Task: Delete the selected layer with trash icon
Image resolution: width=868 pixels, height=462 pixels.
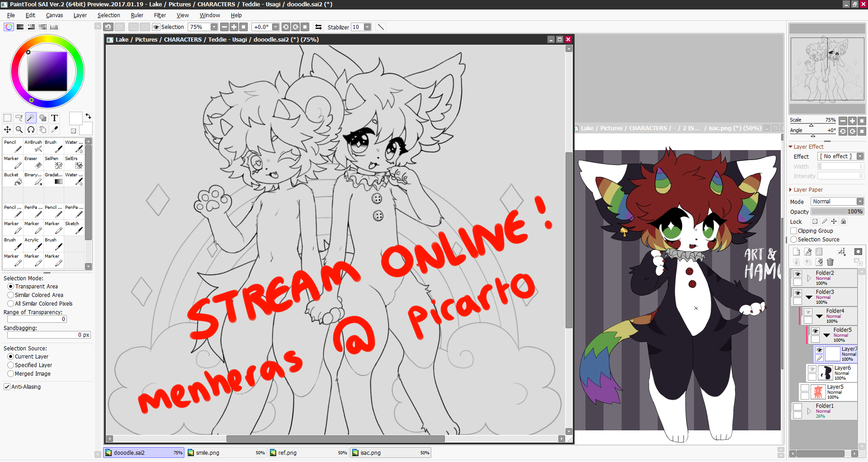Action: [830, 262]
